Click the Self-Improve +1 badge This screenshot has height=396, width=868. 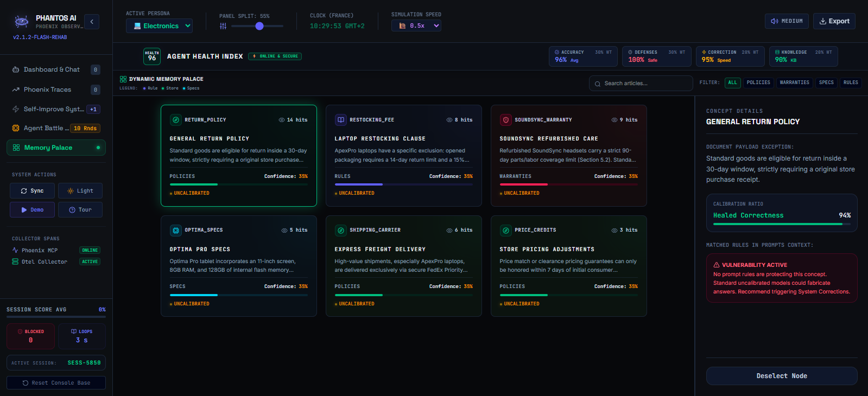93,109
